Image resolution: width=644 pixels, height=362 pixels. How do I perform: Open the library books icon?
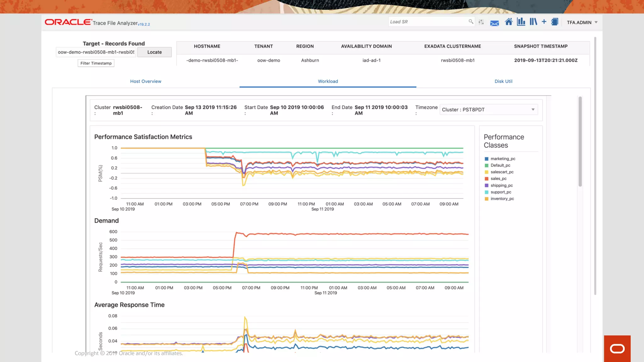pos(533,22)
